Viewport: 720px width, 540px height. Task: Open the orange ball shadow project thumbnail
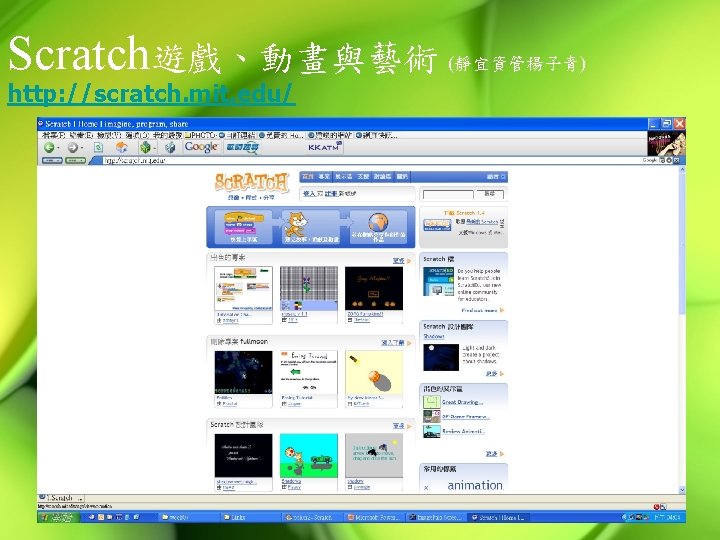point(374,372)
